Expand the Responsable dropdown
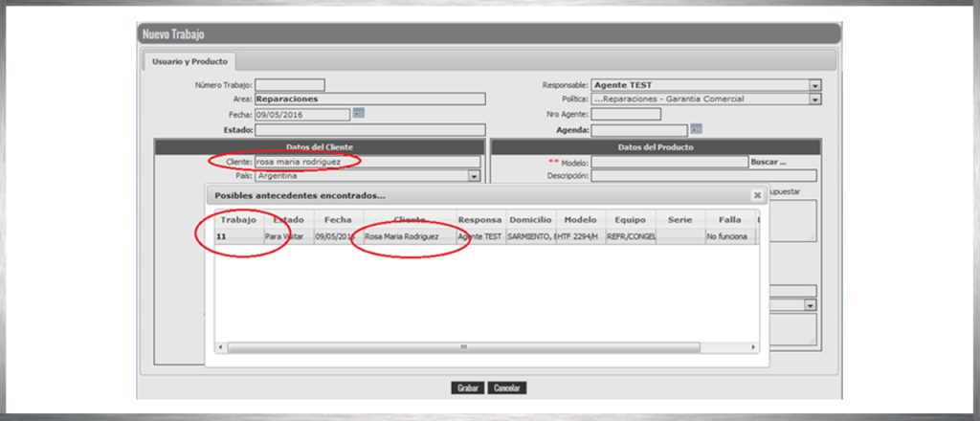The width and height of the screenshot is (980, 421). point(814,85)
